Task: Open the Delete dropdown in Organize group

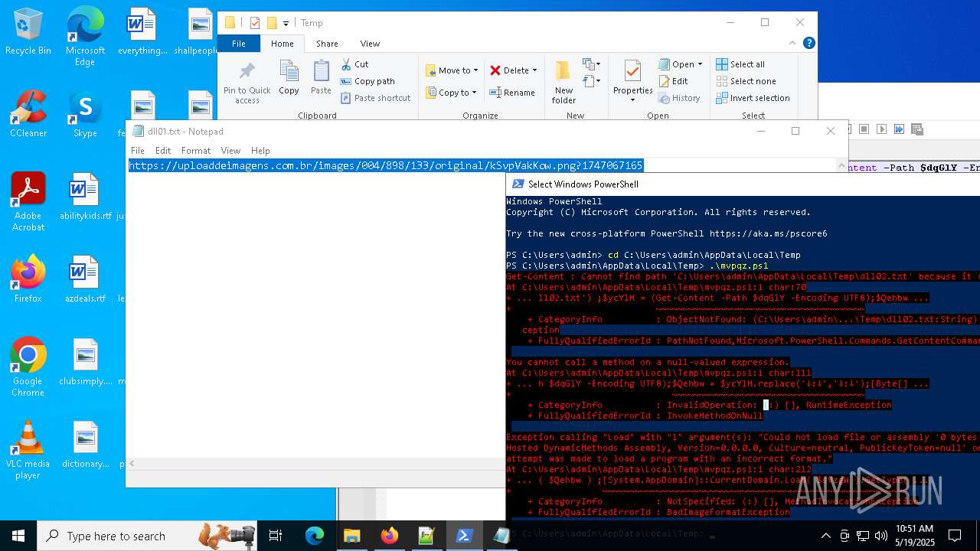Action: click(x=513, y=70)
